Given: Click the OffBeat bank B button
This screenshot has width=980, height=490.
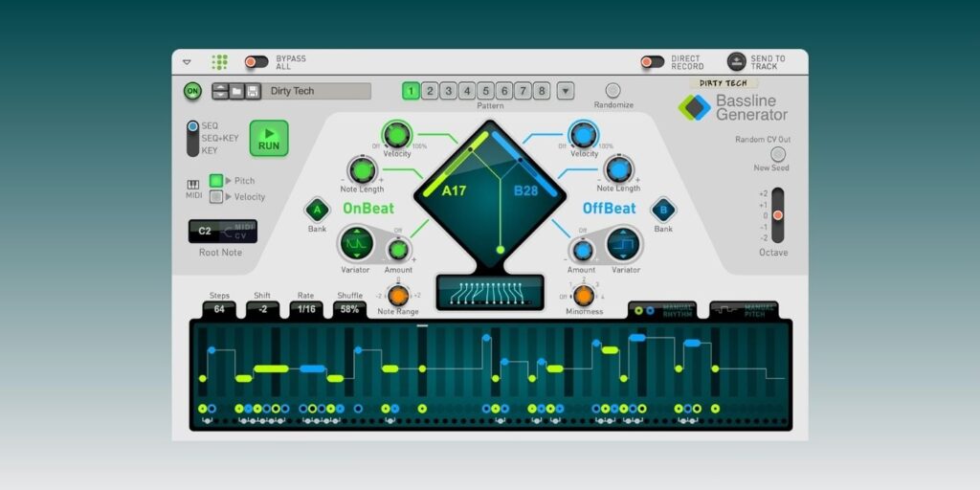Looking at the screenshot, I should click(664, 210).
